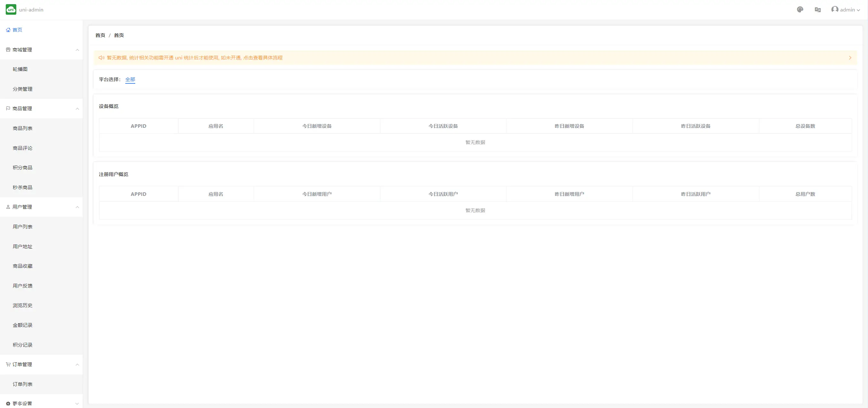Image resolution: width=868 pixels, height=408 pixels.
Task: Click the flag icon beside 商品管理
Action: pyautogui.click(x=8, y=109)
